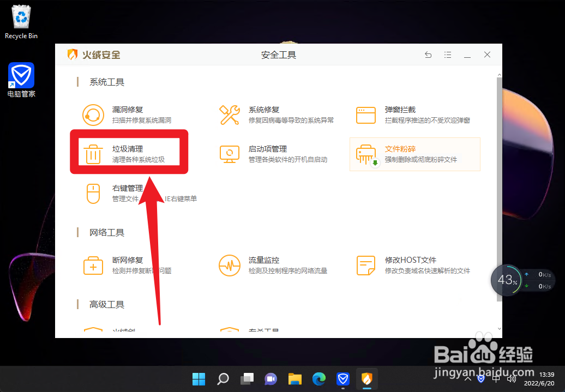Image resolution: width=565 pixels, height=392 pixels.
Task: Open the 流量监控 pulse icon
Action: pos(230,266)
